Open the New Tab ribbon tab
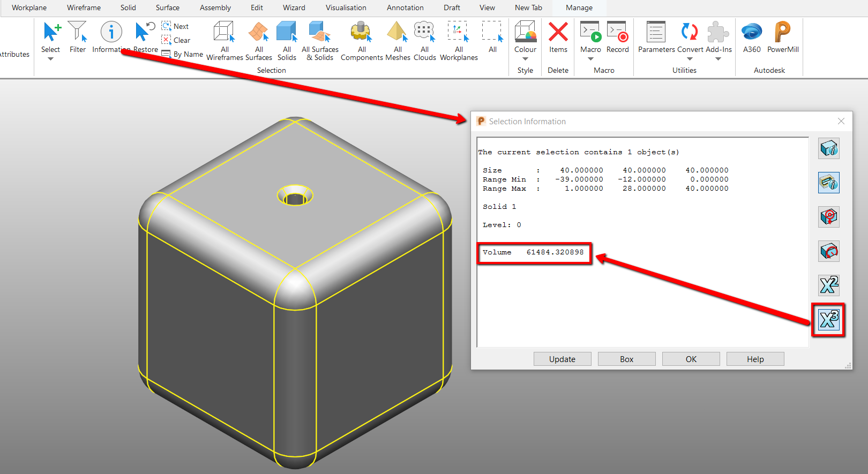Image resolution: width=868 pixels, height=474 pixels. [528, 7]
